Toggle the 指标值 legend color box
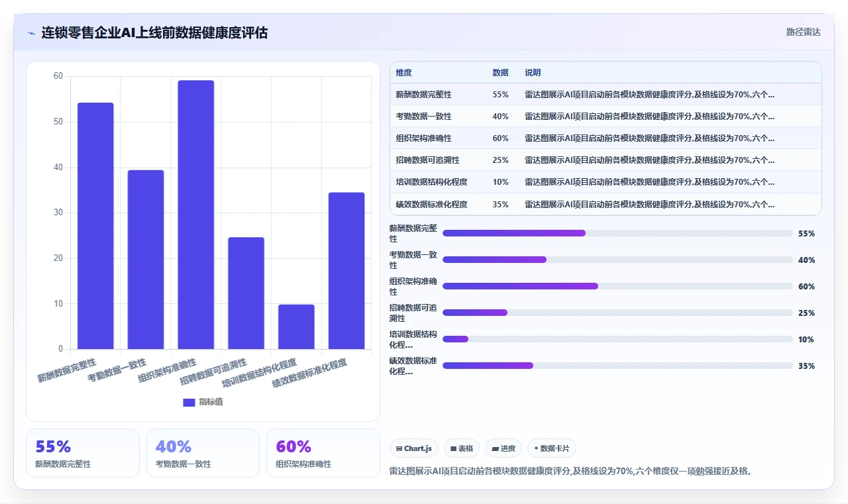 (189, 402)
